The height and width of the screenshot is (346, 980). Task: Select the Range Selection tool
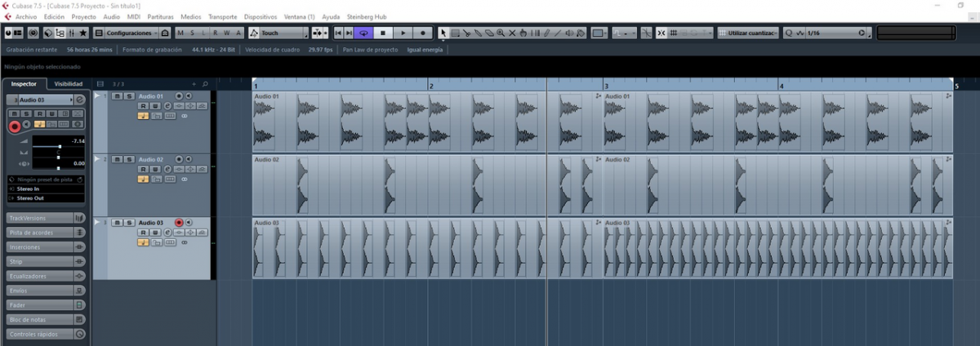pyautogui.click(x=456, y=33)
